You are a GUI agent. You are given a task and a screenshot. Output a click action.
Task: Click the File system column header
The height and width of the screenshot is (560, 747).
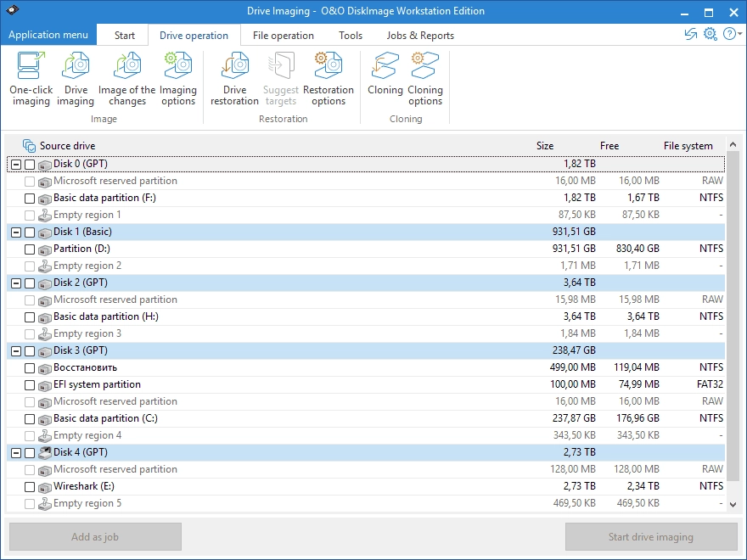click(x=688, y=146)
